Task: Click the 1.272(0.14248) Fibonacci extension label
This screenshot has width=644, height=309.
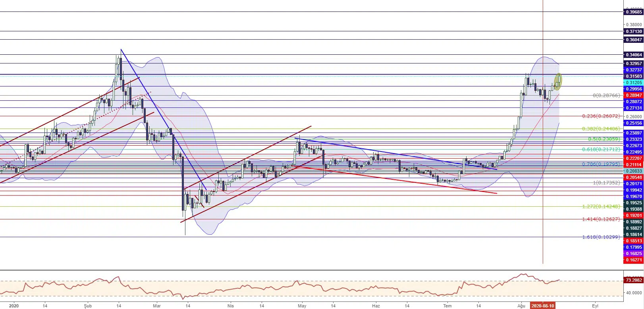Action: pyautogui.click(x=601, y=207)
